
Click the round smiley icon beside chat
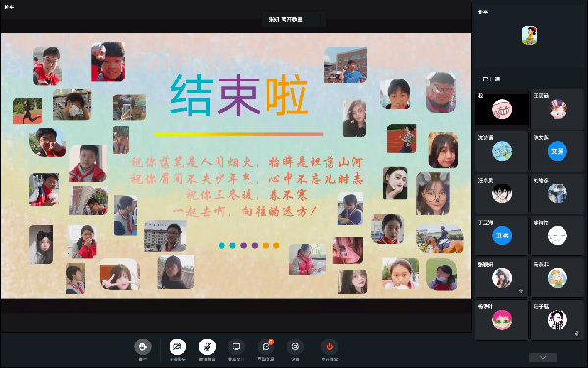click(295, 346)
